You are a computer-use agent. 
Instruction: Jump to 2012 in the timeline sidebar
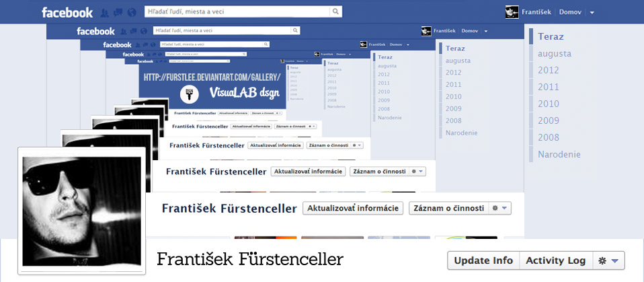point(549,70)
